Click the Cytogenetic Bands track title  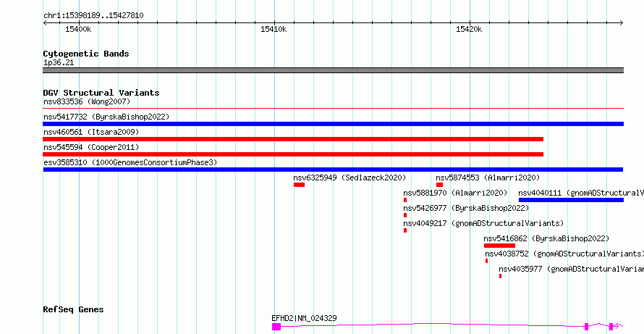[x=86, y=54]
